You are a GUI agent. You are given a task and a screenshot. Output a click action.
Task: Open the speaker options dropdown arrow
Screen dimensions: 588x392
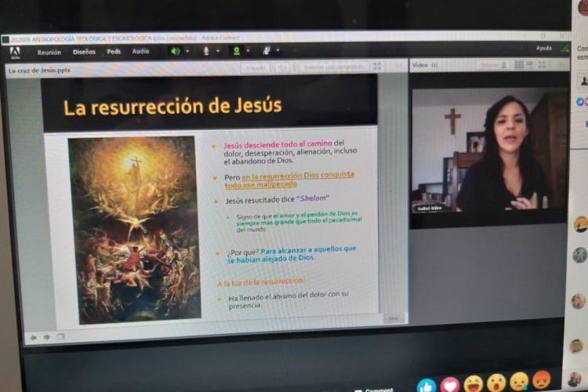(x=187, y=51)
